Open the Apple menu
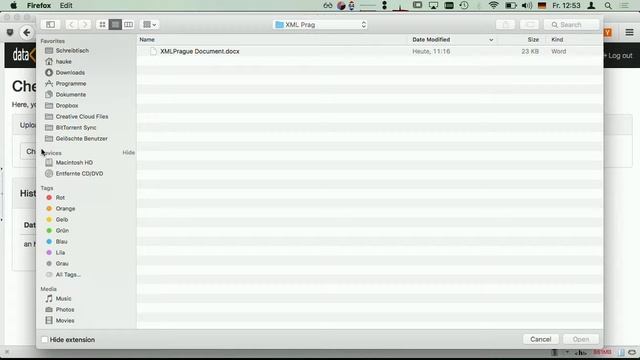This screenshot has width=640, height=360. (13, 6)
